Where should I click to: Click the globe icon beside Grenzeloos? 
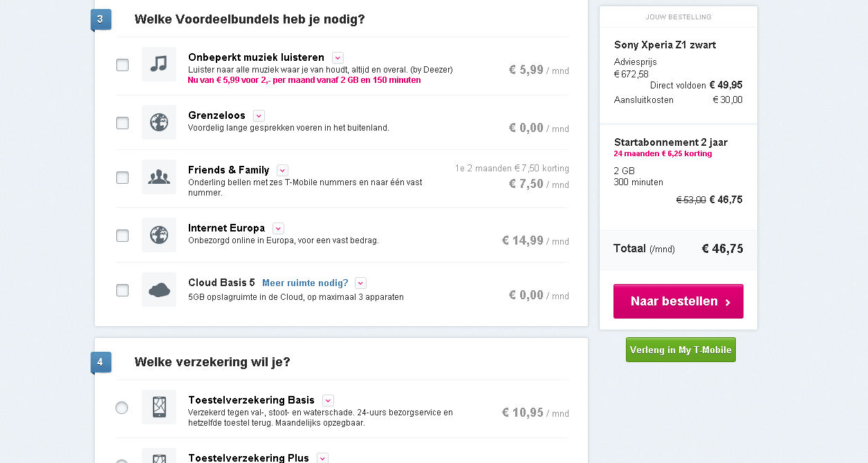pos(159,122)
